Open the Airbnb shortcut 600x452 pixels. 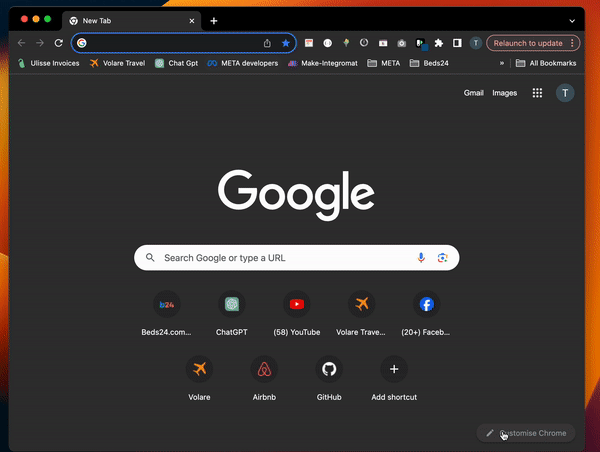[265, 369]
